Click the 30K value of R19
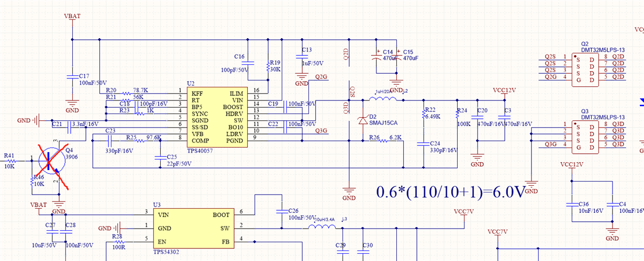Image resolution: width=644 pixels, height=261 pixels. point(276,69)
